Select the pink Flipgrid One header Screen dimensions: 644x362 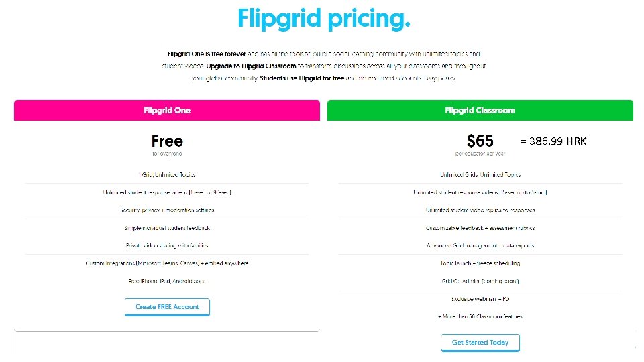point(167,110)
